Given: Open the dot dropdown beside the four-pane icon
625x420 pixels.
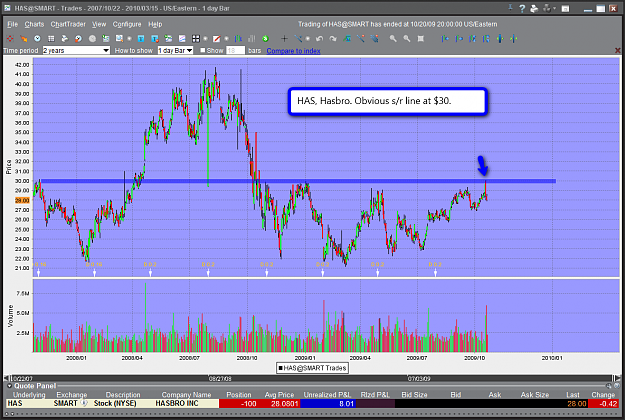Looking at the screenshot, I should pos(205,39).
